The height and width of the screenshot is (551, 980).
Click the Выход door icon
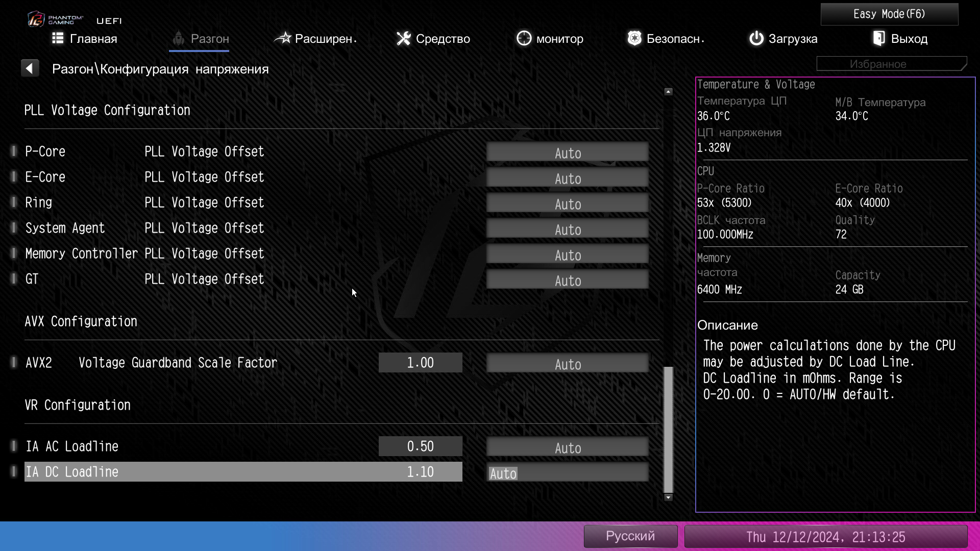click(879, 38)
